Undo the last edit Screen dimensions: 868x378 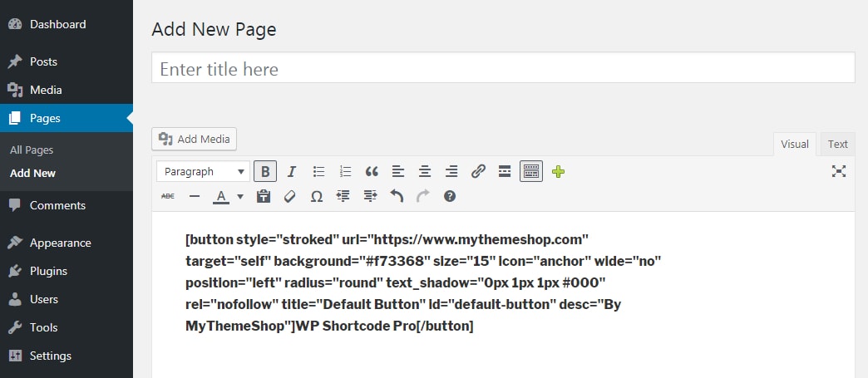click(x=397, y=196)
